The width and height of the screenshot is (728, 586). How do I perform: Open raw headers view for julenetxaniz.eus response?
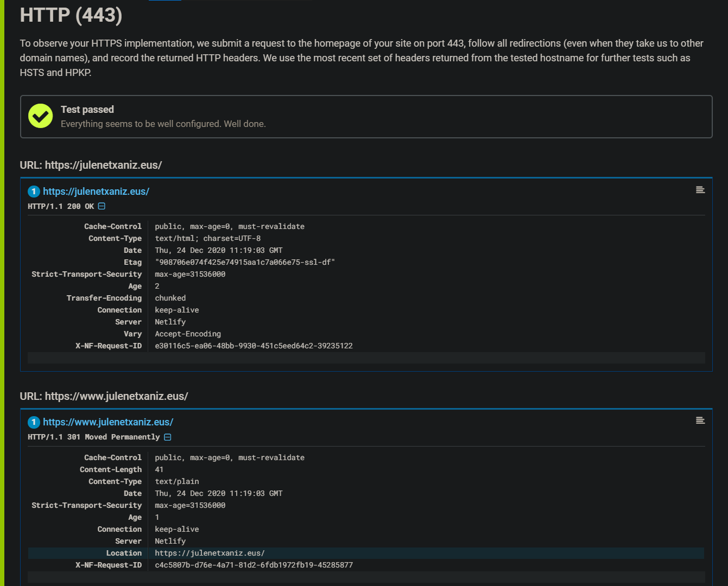700,189
